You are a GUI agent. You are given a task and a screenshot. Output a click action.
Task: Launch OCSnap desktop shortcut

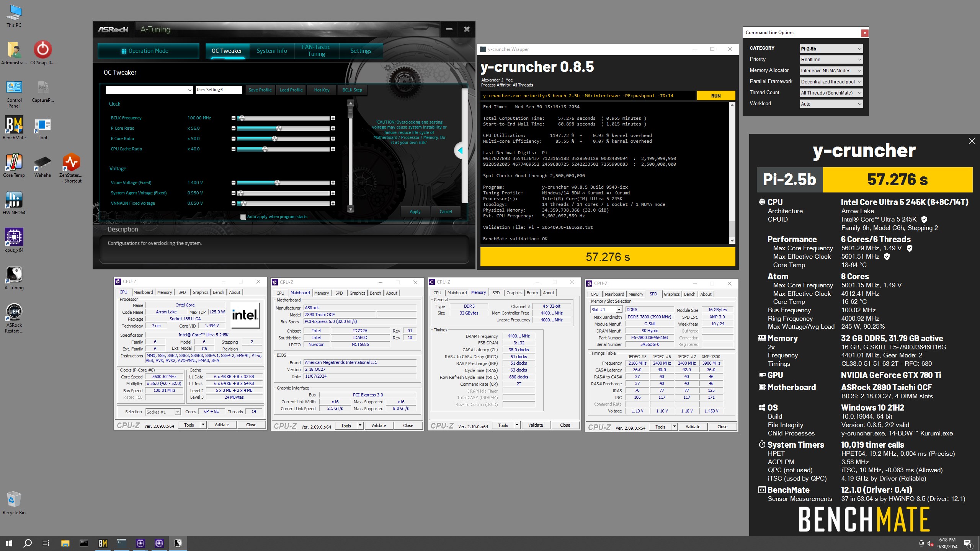point(43,53)
